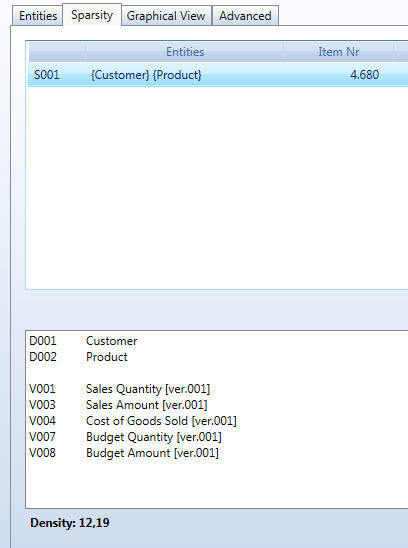Select V003 Sales Amount entry

118,405
